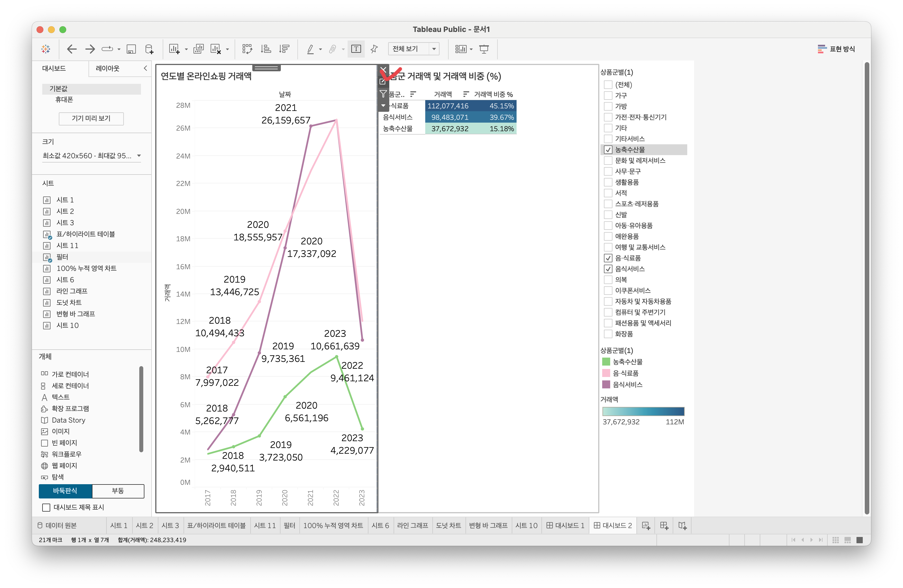Click the swap rows and columns icon
Image resolution: width=903 pixels, height=588 pixels.
[247, 49]
